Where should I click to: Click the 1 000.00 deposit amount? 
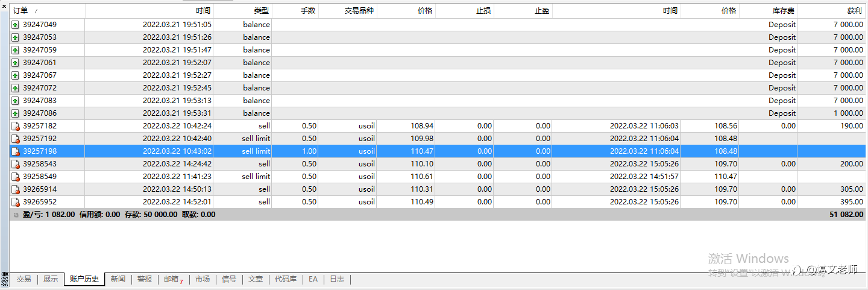click(848, 113)
